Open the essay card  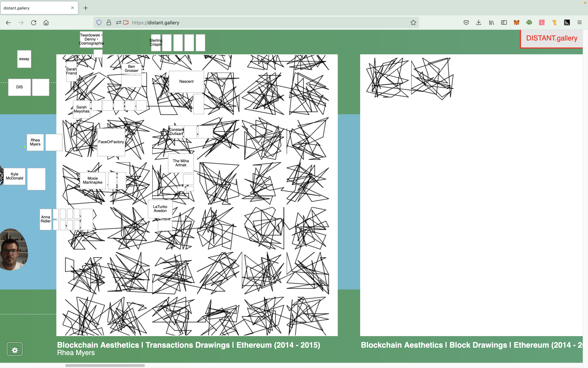24,59
